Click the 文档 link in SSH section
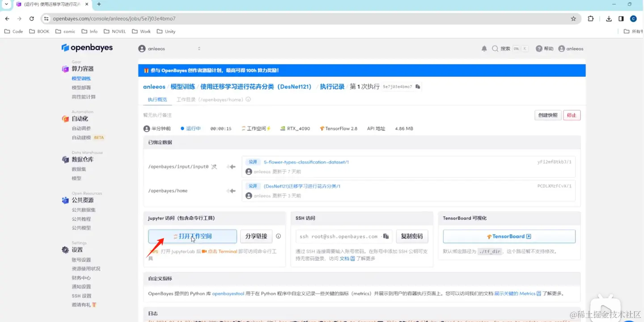The image size is (644, 322). pos(347,259)
